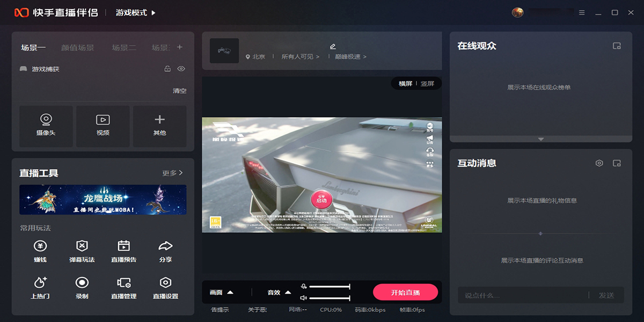Select the partially hidden 场景 fourth tab
Viewport: 644px width, 322px height.
click(160, 48)
